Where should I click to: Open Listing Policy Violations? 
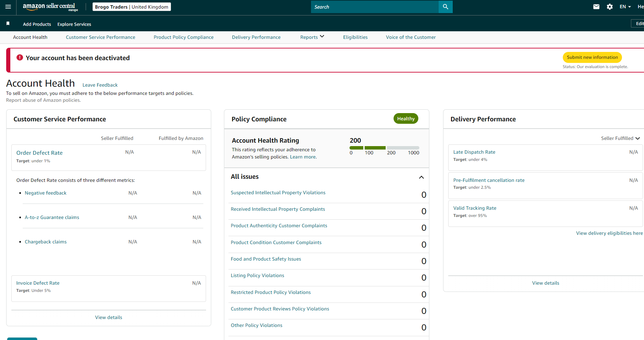click(x=257, y=275)
